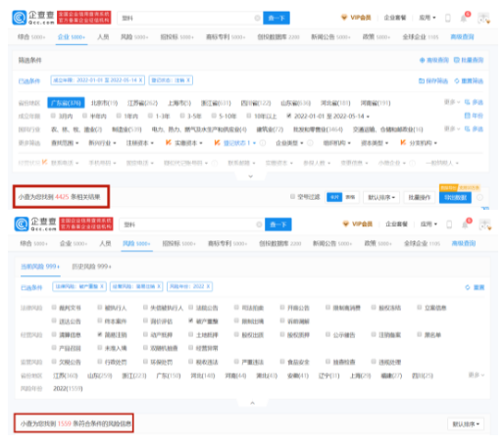
Task: Expand 更多 in the 风险 page 省份地区 row
Action: click(477, 374)
